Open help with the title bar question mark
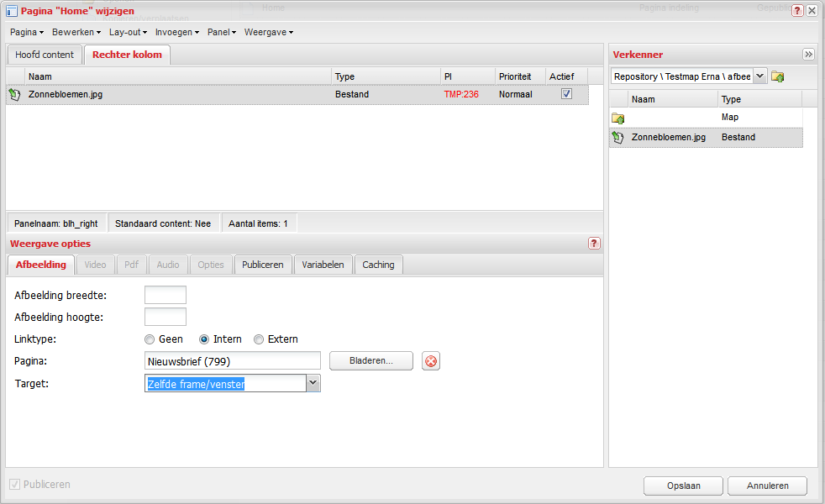This screenshot has width=825, height=504. coord(797,11)
